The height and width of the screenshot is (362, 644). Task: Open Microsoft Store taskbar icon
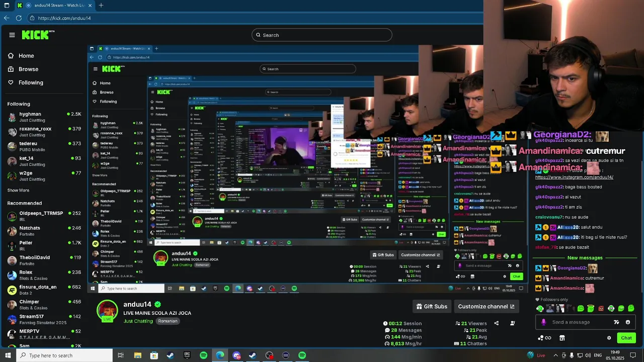click(x=154, y=355)
